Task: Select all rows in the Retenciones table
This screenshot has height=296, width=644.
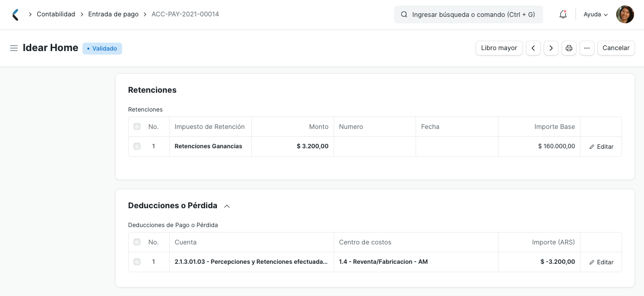Action: [x=137, y=126]
